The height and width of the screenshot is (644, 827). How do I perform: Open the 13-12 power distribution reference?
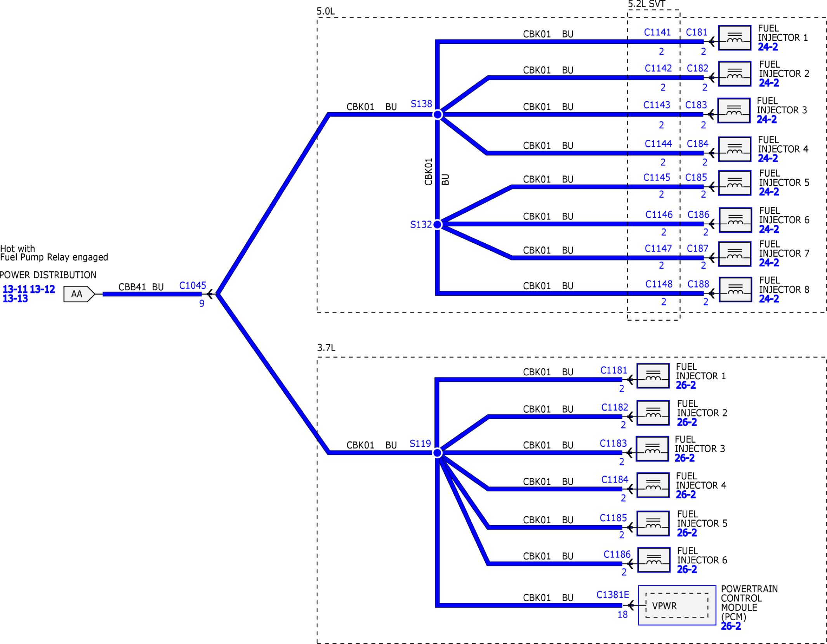[x=42, y=289]
